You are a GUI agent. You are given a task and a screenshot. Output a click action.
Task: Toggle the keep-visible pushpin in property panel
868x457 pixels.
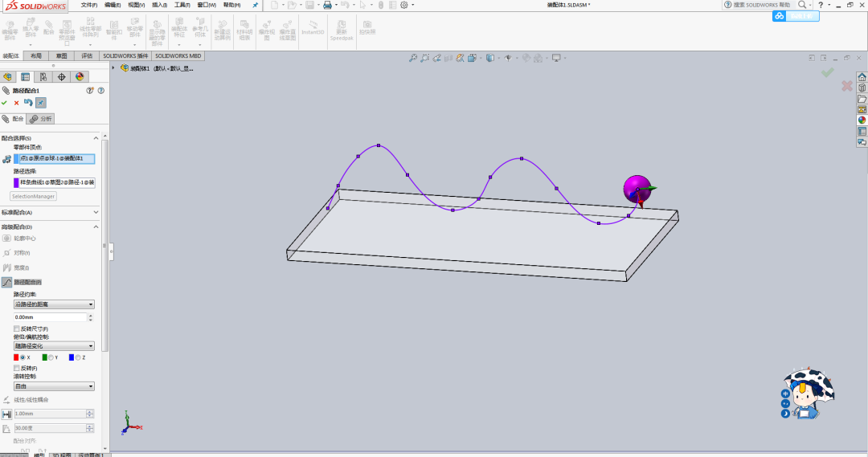tap(40, 102)
